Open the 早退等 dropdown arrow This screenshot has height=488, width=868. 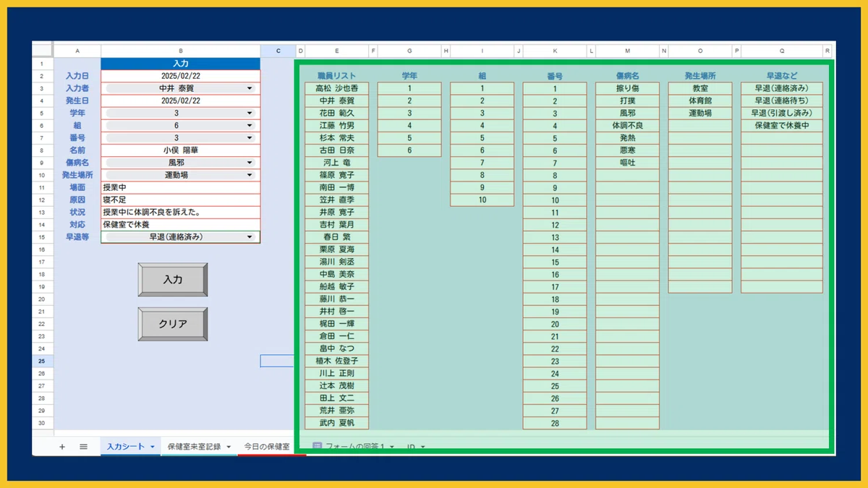[x=250, y=236]
